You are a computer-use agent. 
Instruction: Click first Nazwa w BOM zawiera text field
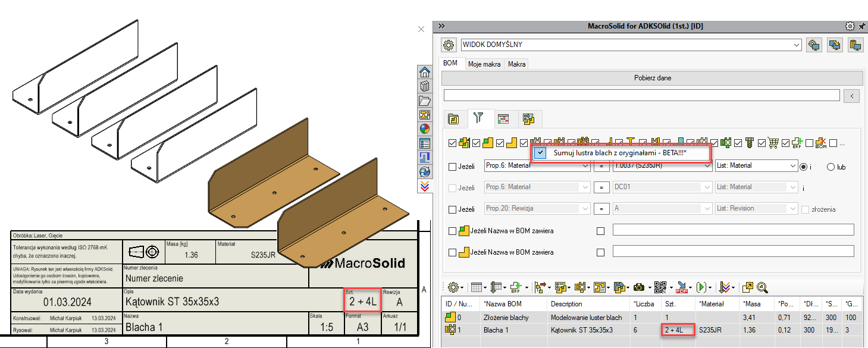coord(734,230)
